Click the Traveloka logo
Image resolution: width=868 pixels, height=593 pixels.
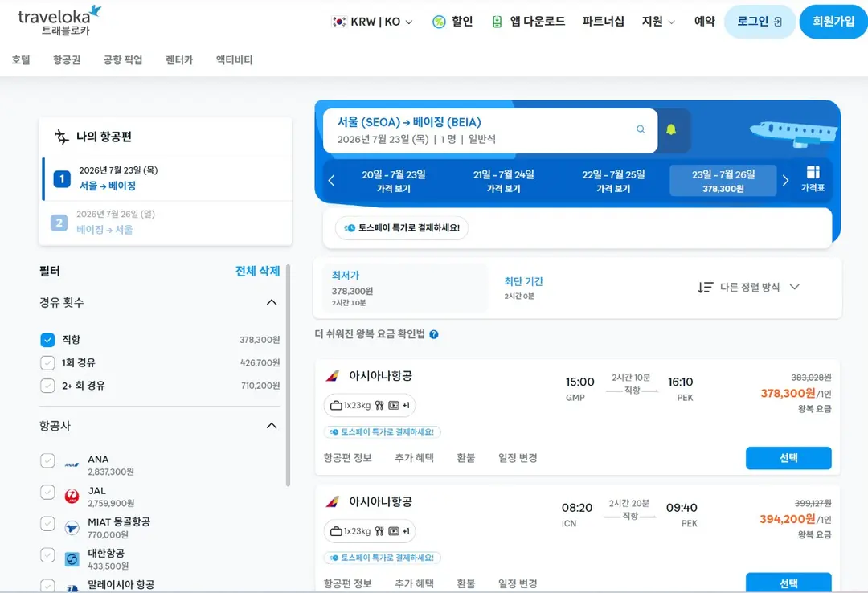[x=59, y=21]
